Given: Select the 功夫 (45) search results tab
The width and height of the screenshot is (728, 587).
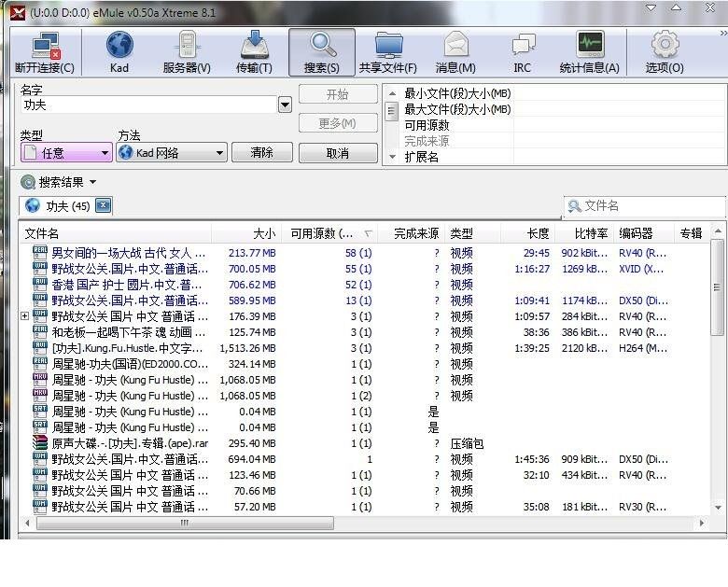Looking at the screenshot, I should 65,205.
